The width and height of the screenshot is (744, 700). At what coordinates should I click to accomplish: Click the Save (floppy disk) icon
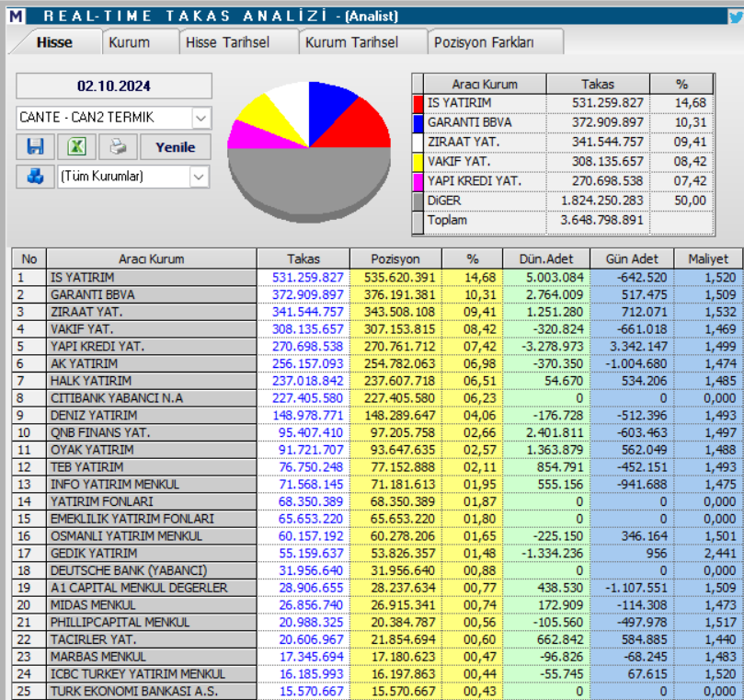[38, 146]
